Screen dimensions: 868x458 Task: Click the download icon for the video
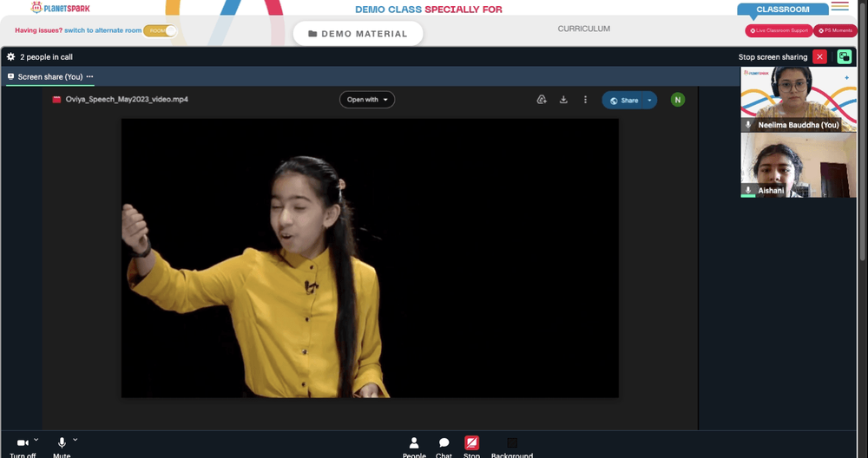[x=563, y=100]
